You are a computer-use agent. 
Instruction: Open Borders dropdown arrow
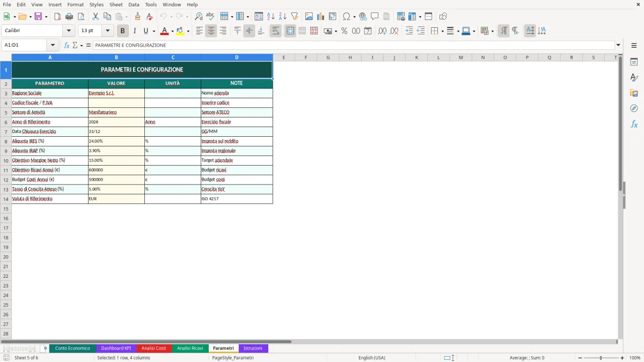(x=442, y=31)
